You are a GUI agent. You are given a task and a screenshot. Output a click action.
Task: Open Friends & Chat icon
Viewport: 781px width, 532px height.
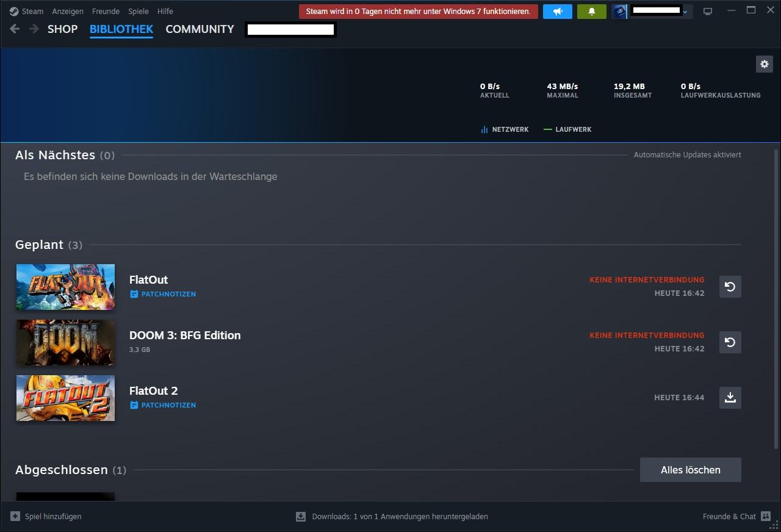[766, 516]
